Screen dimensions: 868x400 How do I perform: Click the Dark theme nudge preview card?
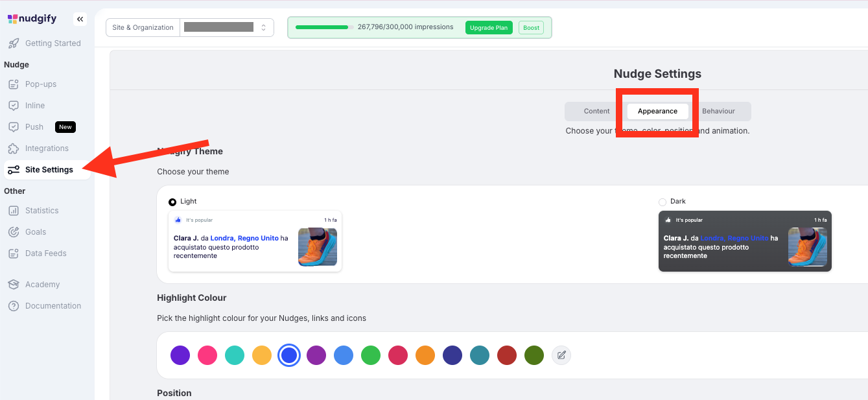[x=745, y=241]
